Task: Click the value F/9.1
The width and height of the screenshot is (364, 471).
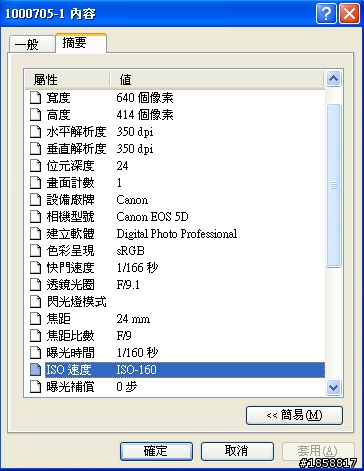Action: click(x=128, y=285)
